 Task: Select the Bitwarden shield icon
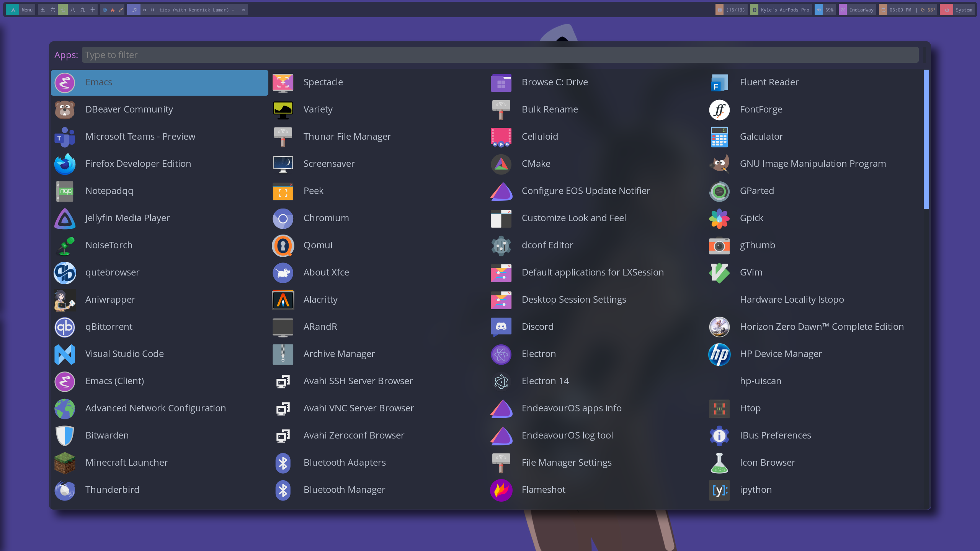[65, 435]
